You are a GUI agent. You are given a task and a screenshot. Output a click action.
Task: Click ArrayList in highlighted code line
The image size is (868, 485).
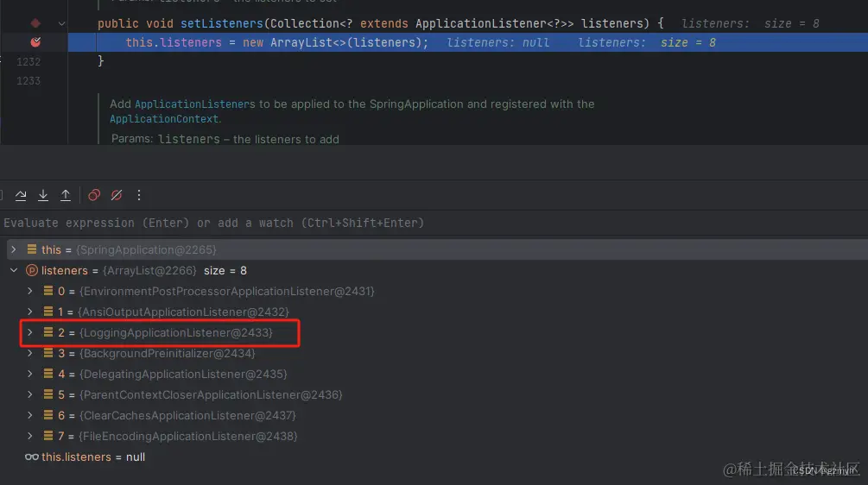[301, 42]
